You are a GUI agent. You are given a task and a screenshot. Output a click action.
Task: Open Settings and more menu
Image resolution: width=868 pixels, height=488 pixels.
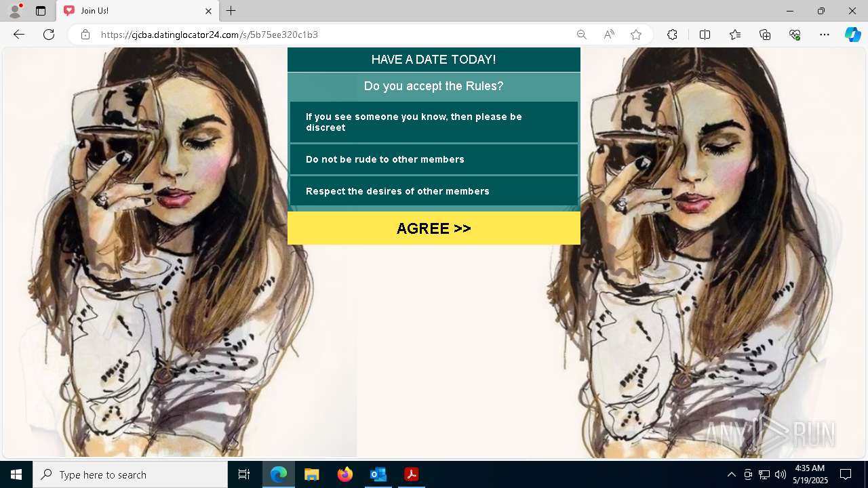click(x=825, y=35)
